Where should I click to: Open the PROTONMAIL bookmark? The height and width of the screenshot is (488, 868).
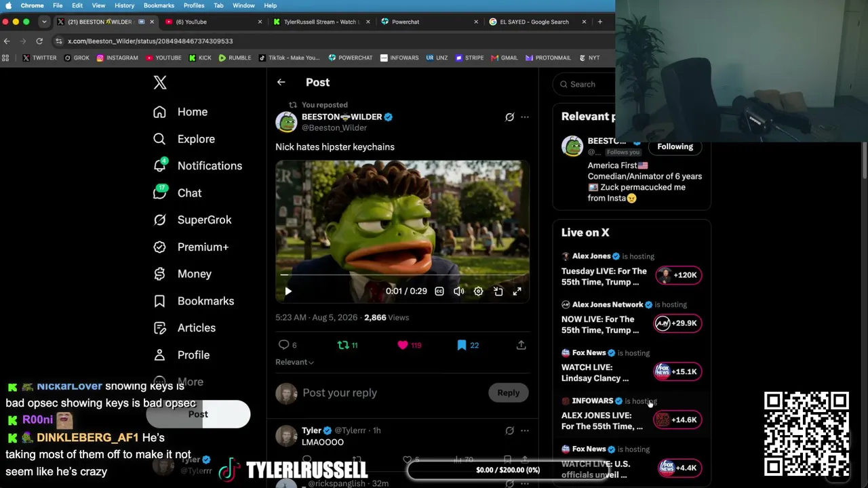pos(548,58)
